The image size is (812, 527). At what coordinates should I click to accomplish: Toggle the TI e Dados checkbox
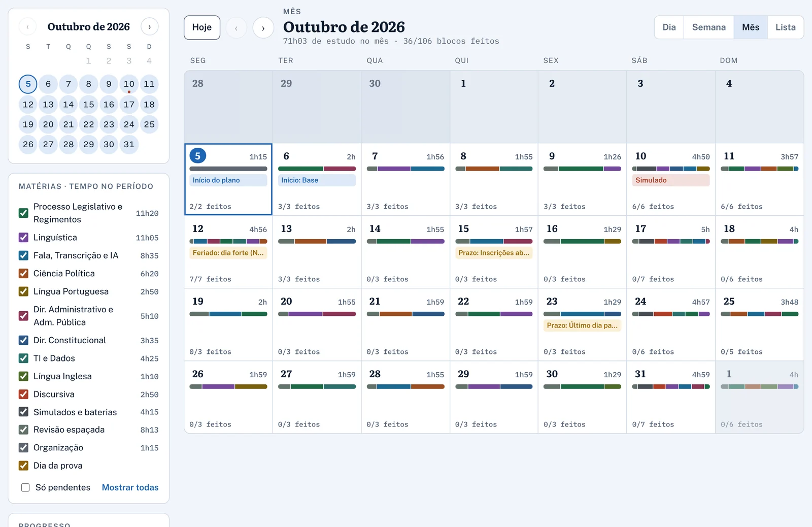[23, 358]
